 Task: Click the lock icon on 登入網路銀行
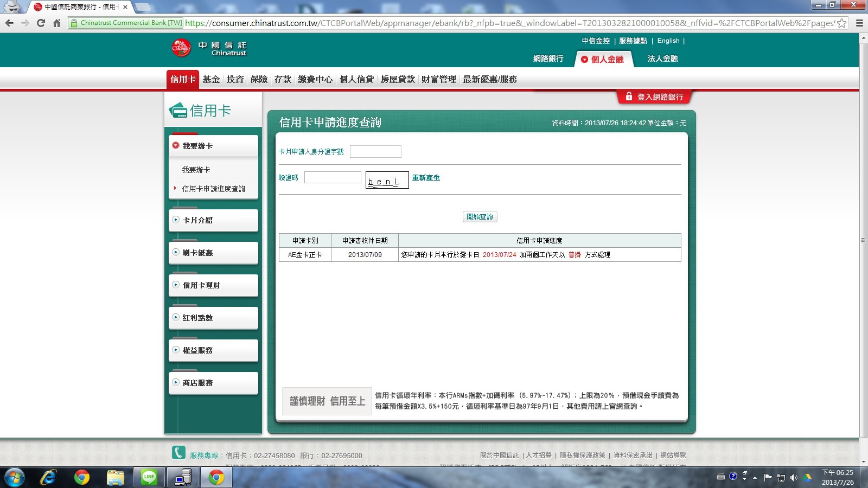coord(629,96)
